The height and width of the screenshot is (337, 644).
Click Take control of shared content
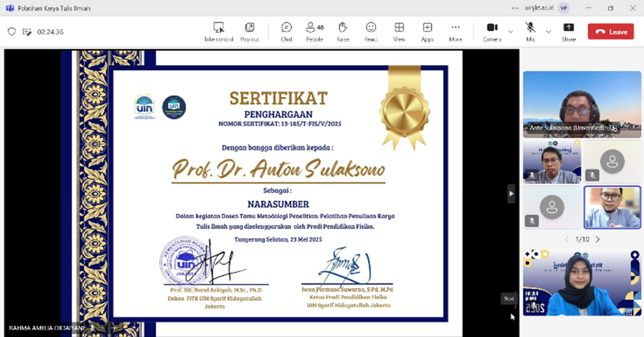(218, 32)
